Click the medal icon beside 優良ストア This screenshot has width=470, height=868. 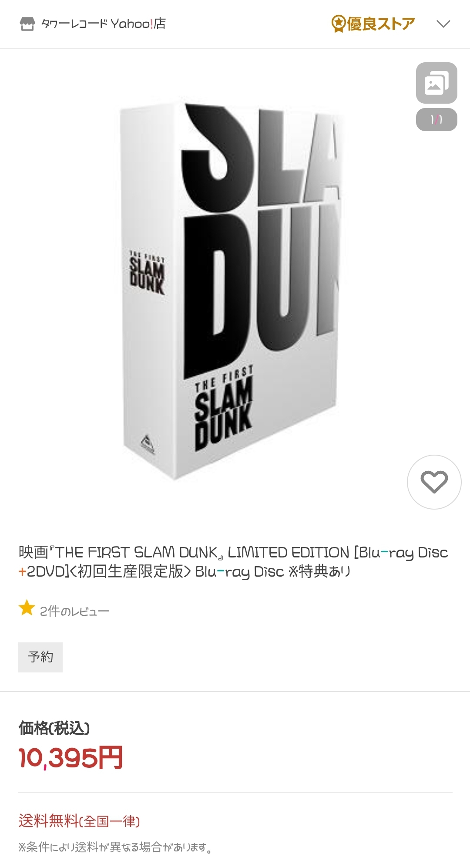click(x=338, y=24)
